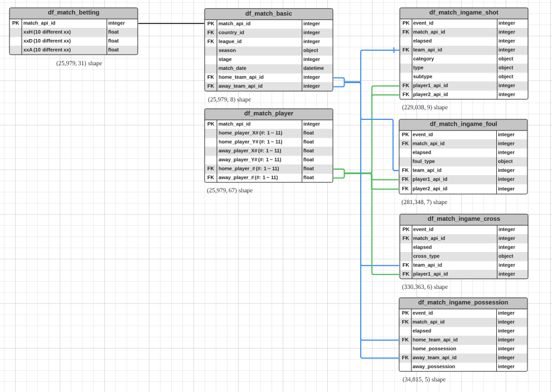
Task: Select the match_date field row
Action: (259, 68)
